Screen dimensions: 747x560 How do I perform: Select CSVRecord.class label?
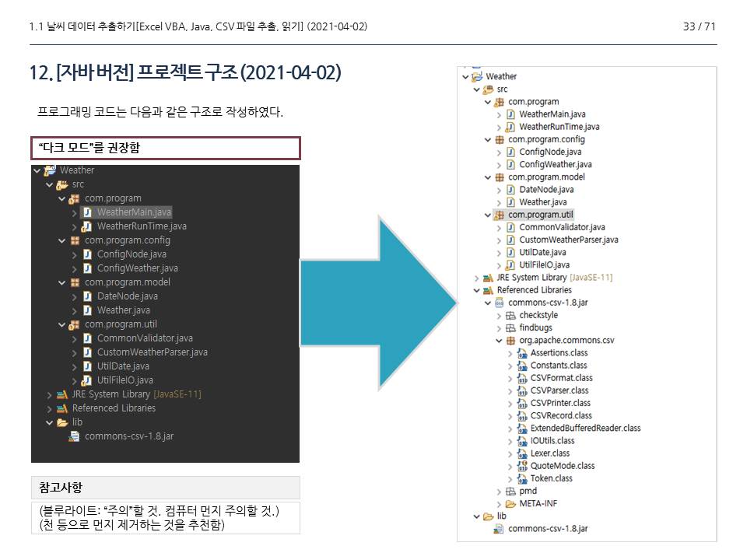click(x=561, y=415)
